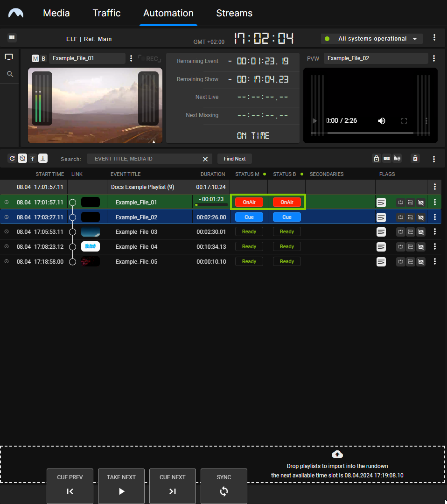Screen dimensions: 447x504
Task: Open the search icon in the left sidebar
Action: (x=9, y=74)
